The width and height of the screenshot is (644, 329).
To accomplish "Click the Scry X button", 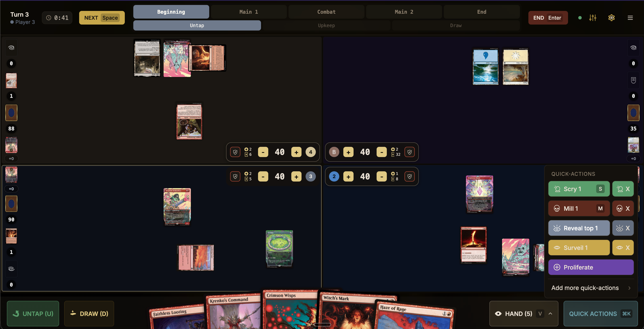I will point(623,189).
